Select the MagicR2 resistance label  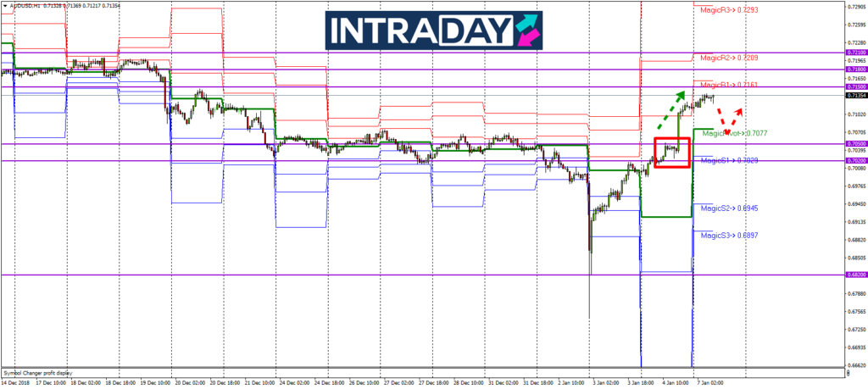pyautogui.click(x=728, y=58)
